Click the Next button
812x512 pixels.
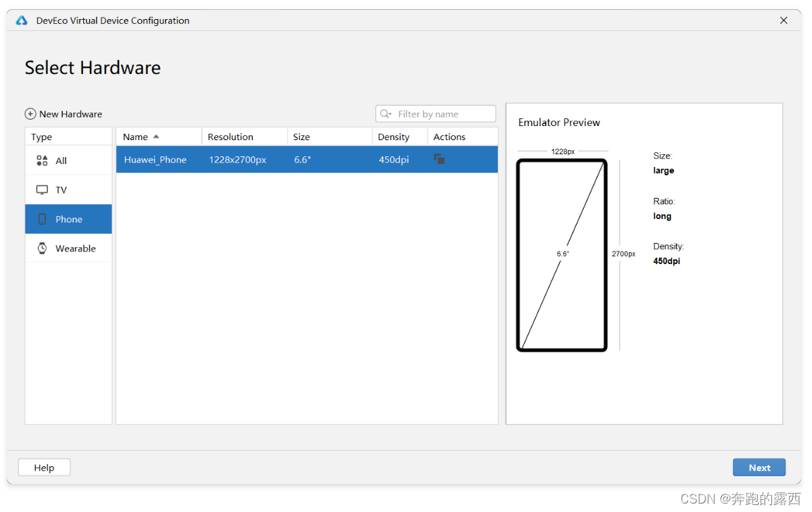(x=759, y=468)
